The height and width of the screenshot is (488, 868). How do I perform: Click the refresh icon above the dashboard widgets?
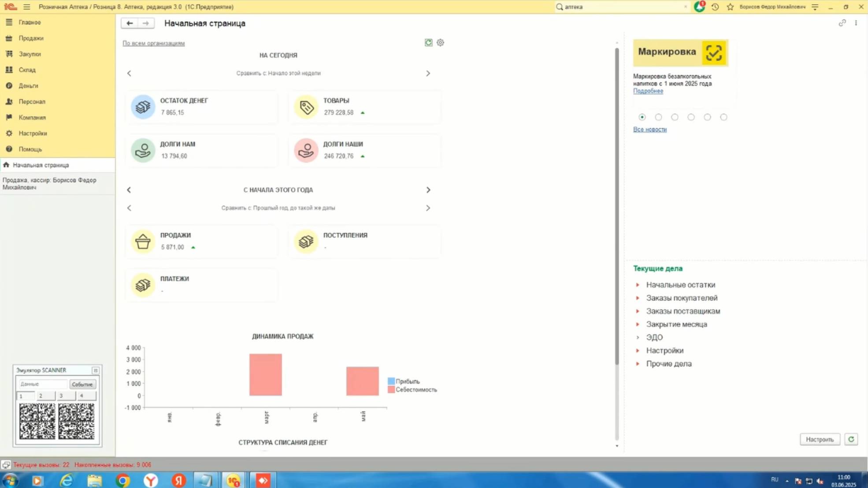(428, 43)
